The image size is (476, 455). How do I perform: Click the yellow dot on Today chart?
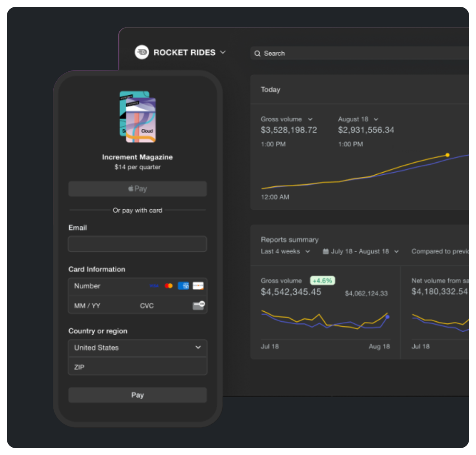click(x=447, y=155)
